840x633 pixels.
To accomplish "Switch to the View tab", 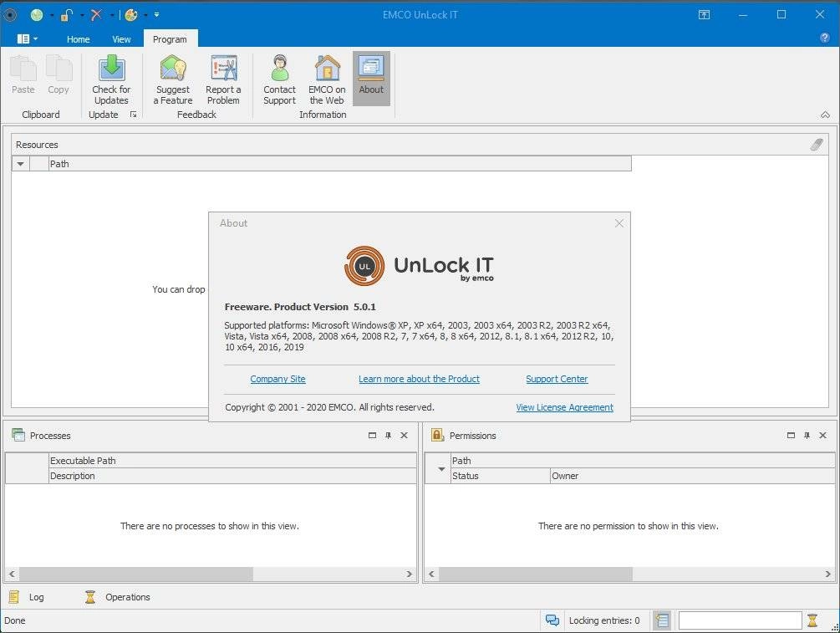I will click(x=121, y=39).
